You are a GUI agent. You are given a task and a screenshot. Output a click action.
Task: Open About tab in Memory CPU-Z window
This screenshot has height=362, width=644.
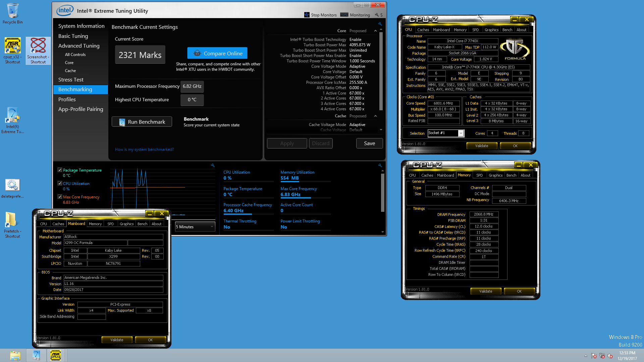click(x=526, y=175)
